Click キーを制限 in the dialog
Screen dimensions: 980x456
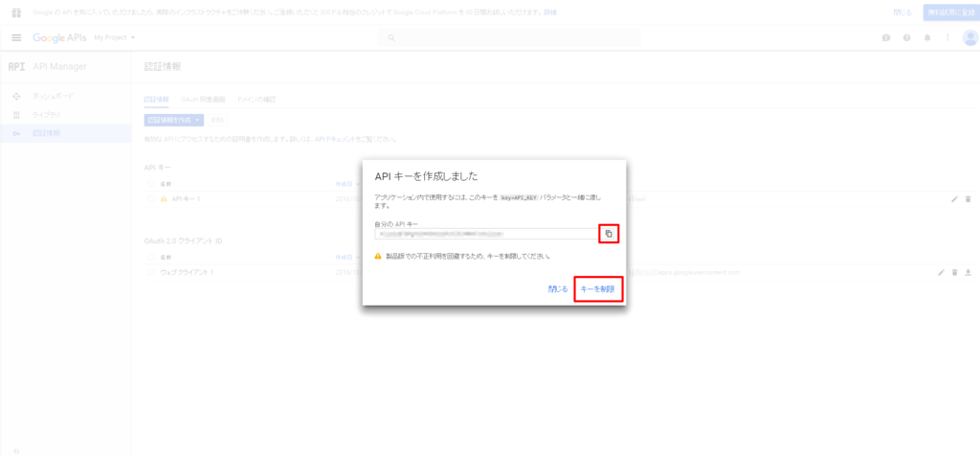click(597, 289)
